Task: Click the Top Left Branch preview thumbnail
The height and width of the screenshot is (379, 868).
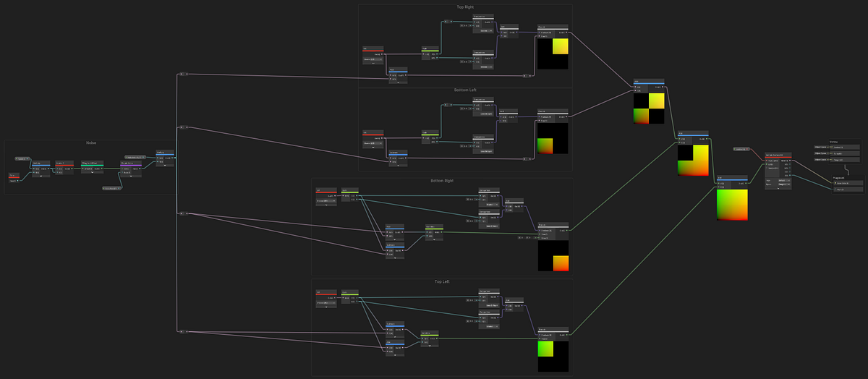Action: pyautogui.click(x=553, y=356)
